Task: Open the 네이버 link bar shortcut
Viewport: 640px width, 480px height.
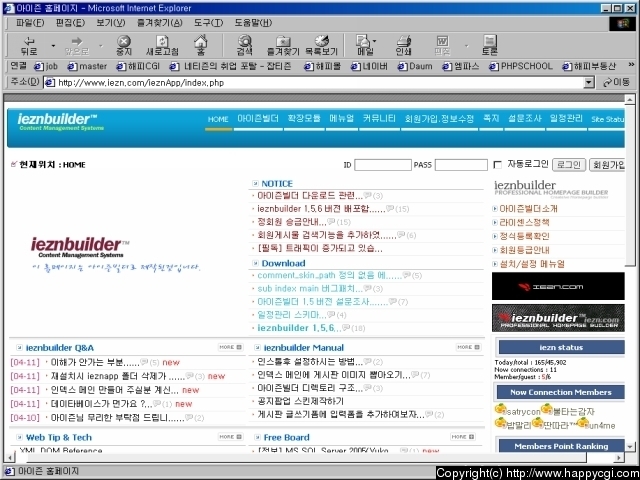Action: [369, 66]
